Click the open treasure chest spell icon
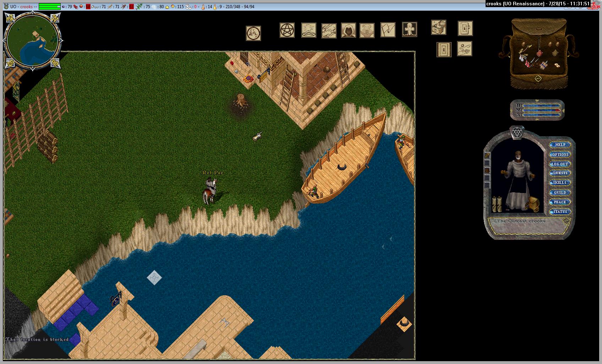Image resolution: width=602 pixels, height=364 pixels. pos(439,27)
